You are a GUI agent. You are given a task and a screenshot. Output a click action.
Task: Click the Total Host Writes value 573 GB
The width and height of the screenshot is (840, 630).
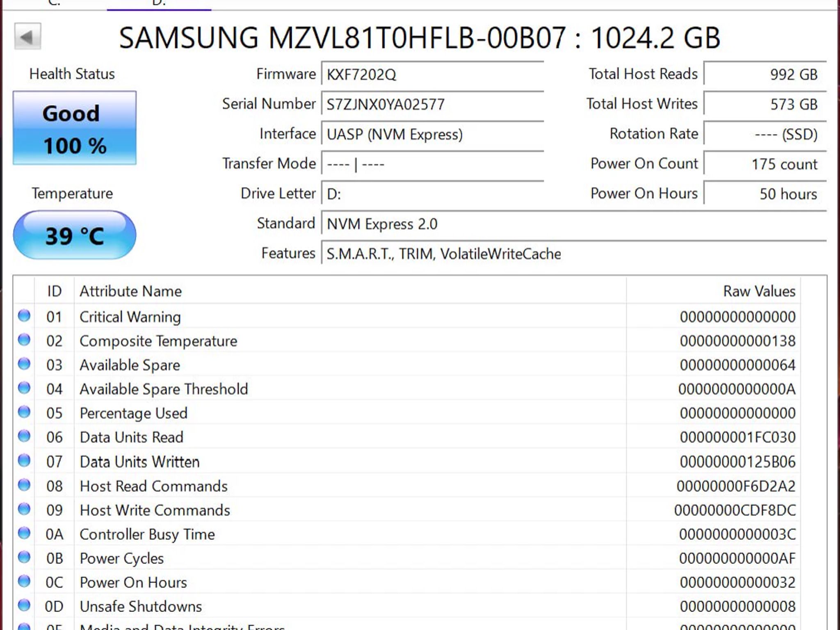(x=765, y=104)
